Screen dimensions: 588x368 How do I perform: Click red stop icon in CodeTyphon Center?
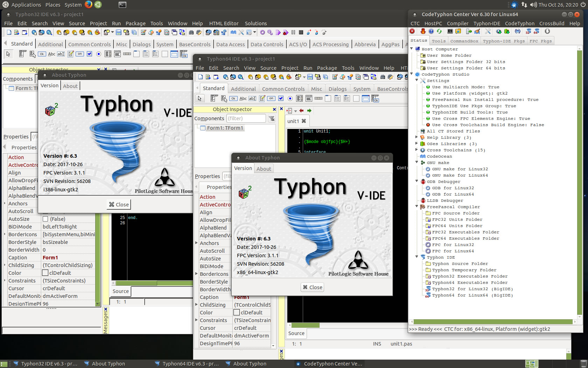click(412, 31)
